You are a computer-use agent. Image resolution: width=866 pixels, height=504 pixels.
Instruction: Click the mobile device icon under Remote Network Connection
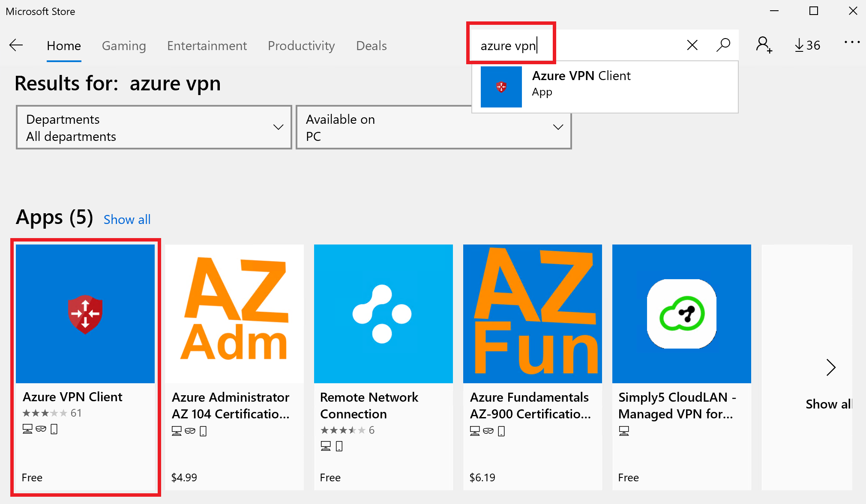339,446
